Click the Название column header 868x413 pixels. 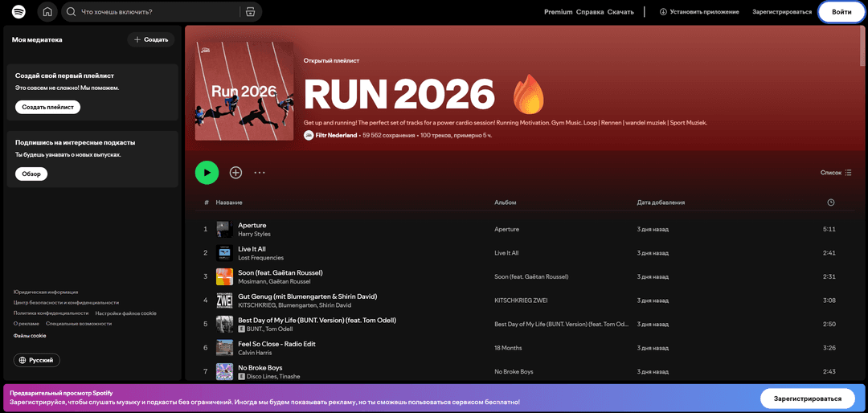click(229, 202)
